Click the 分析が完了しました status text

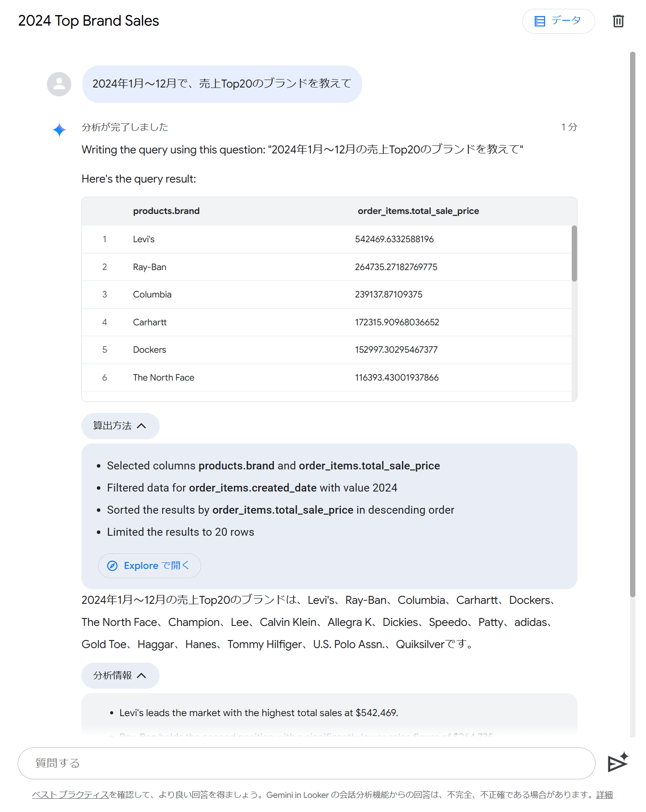point(125,127)
